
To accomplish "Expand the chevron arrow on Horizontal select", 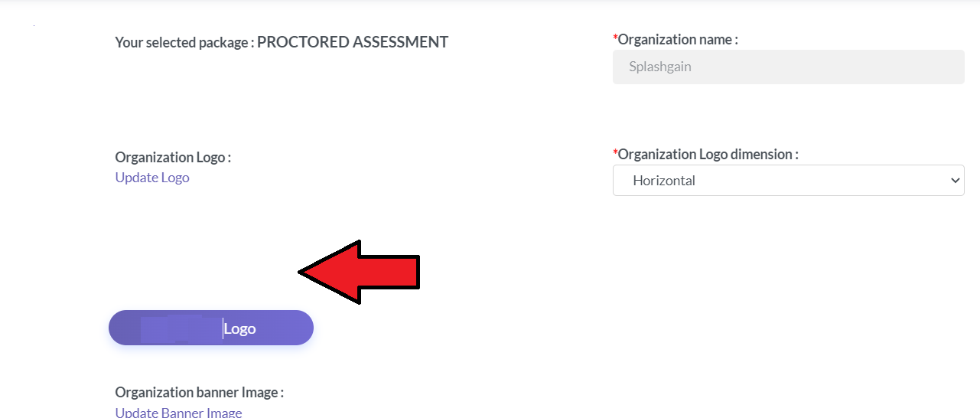I will [x=955, y=181].
